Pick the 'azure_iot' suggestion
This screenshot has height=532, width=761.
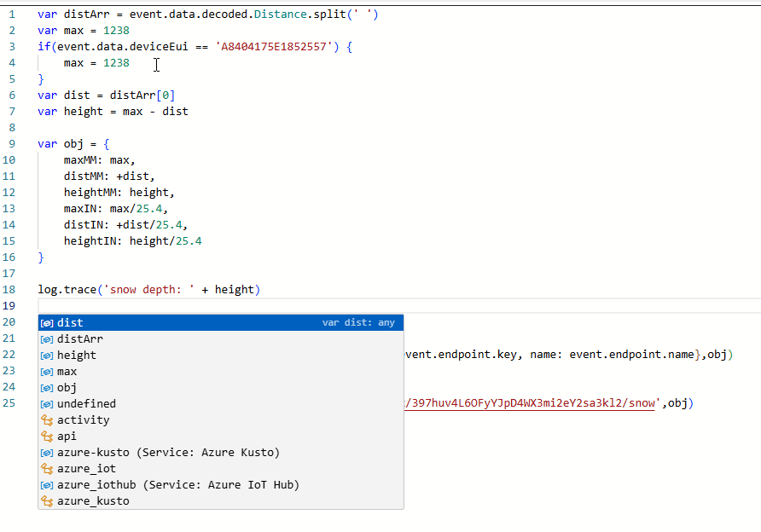[x=221, y=468]
